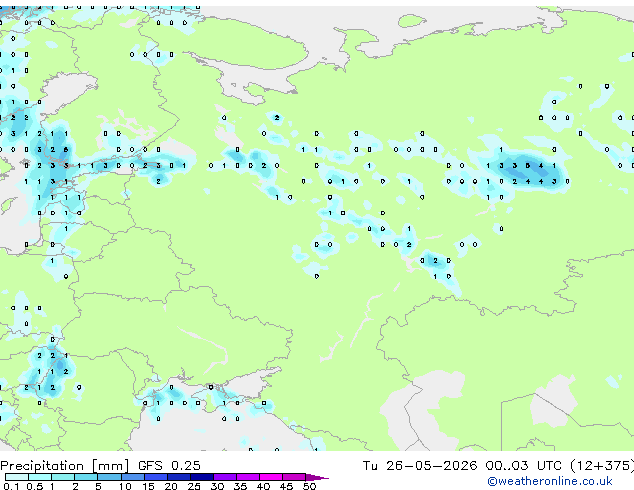Pick the 15–20 mm legend swatch
Image resolution: width=634 pixels, height=490 pixels.
coord(156,477)
